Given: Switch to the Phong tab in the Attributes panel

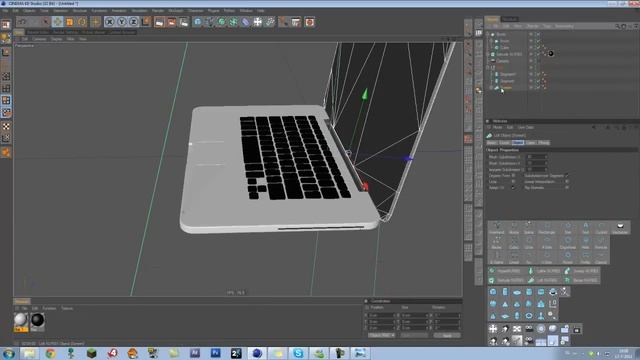Looking at the screenshot, I should pos(544,142).
